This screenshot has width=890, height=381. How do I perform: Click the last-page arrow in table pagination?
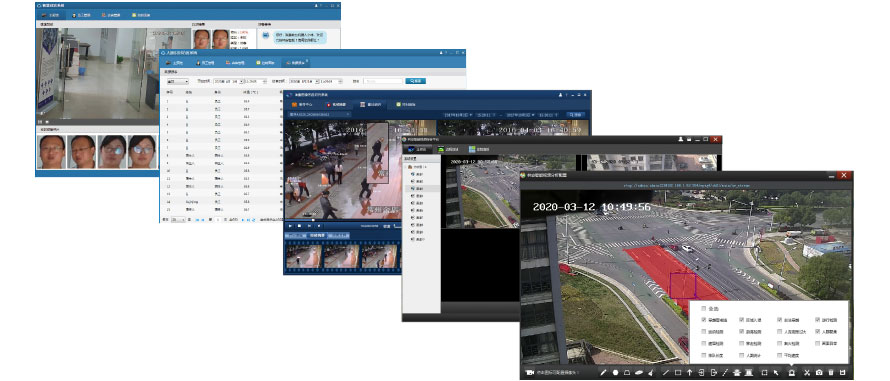(248, 220)
